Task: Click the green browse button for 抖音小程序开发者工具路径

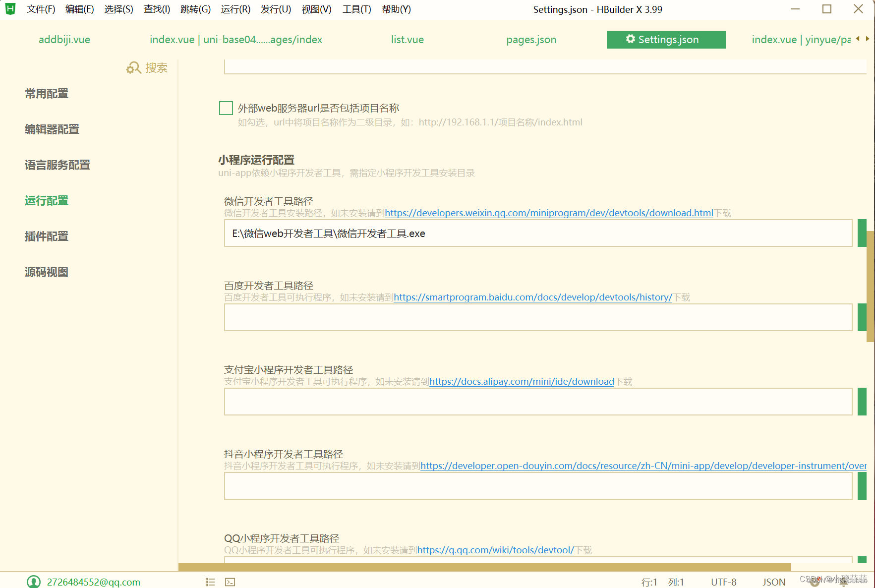Action: point(862,486)
